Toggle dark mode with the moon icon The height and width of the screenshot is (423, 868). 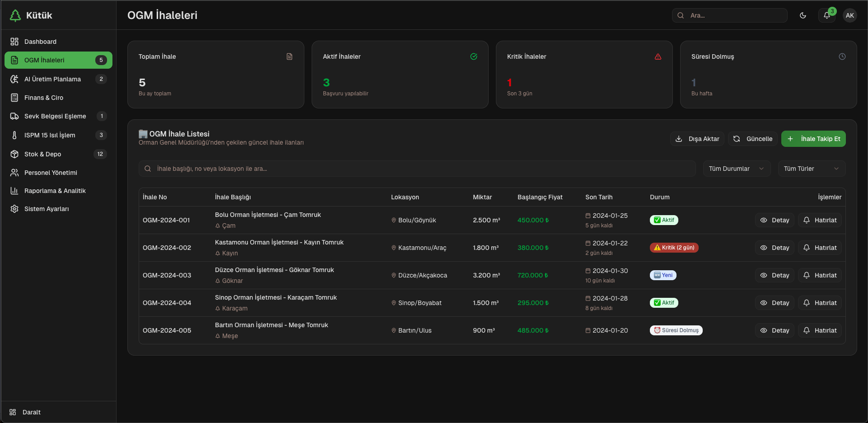tap(803, 15)
